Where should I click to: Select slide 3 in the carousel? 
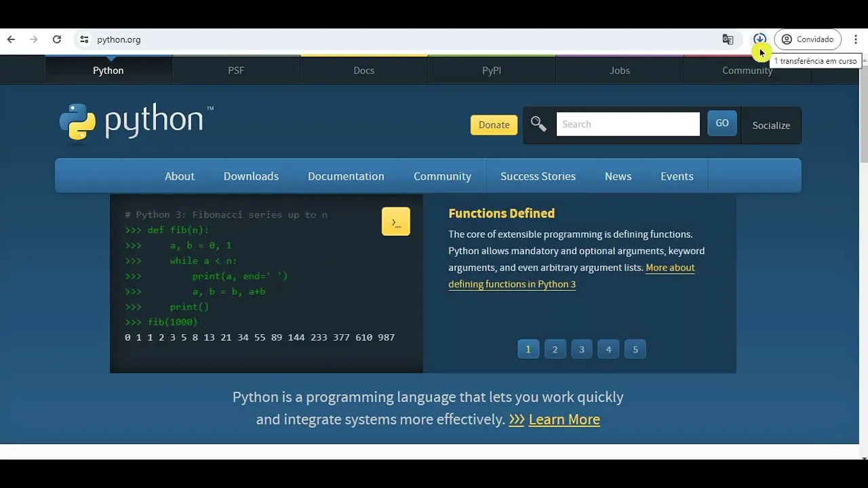[582, 349]
